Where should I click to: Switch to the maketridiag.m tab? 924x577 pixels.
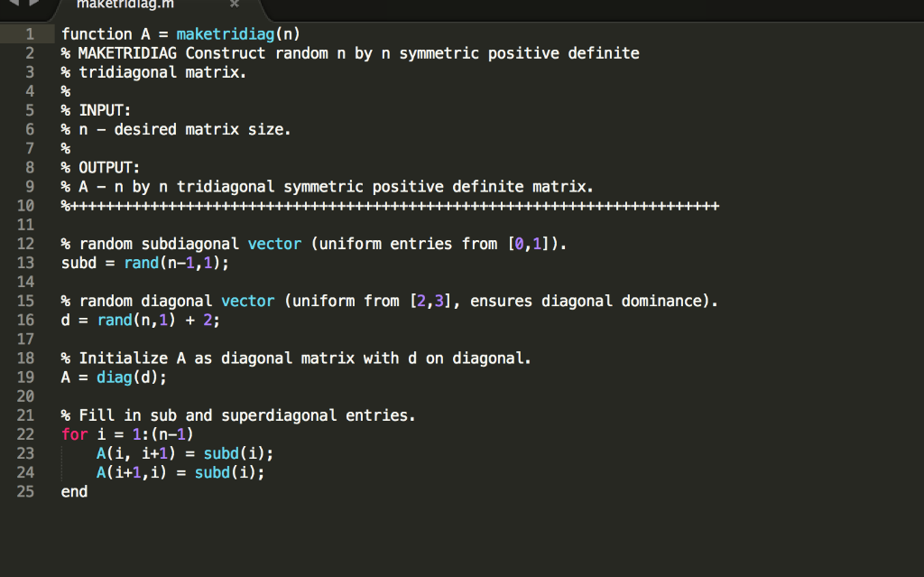[126, 5]
